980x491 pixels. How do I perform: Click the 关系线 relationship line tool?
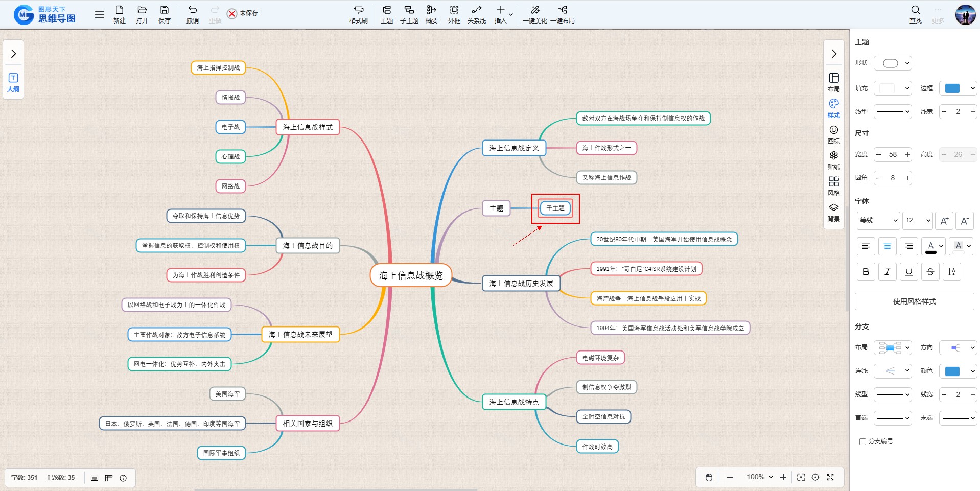pos(476,14)
